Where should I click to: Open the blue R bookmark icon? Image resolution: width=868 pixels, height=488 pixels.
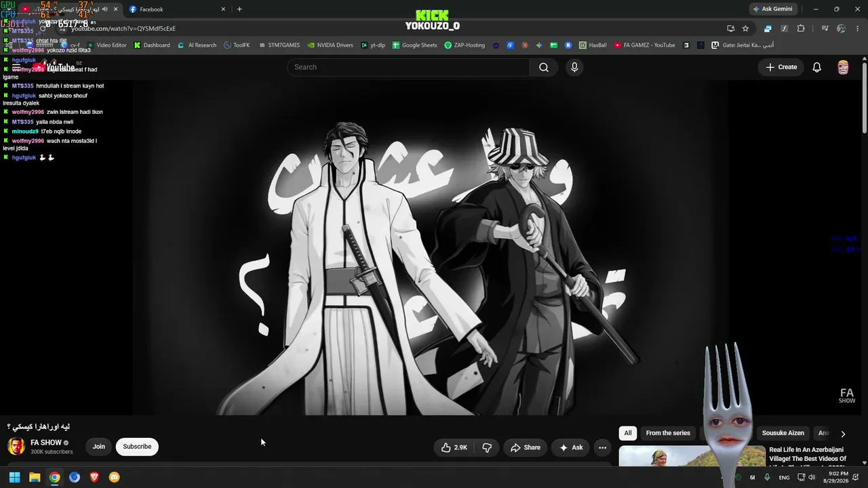coord(568,45)
